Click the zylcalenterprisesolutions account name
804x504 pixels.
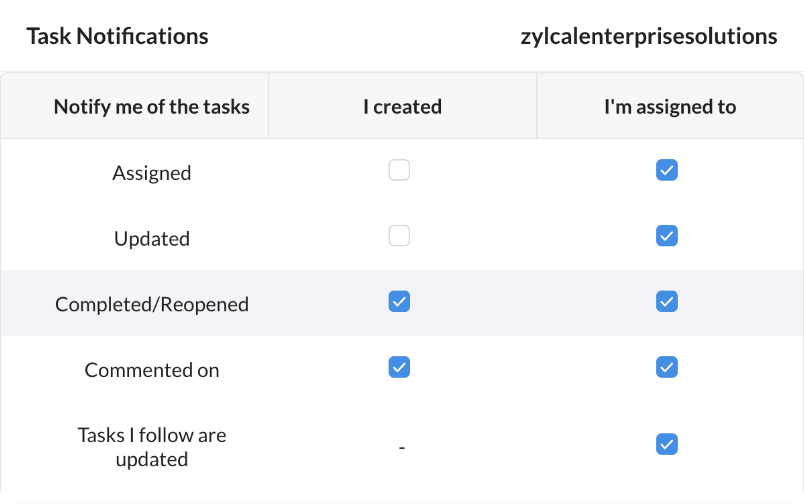tap(649, 37)
